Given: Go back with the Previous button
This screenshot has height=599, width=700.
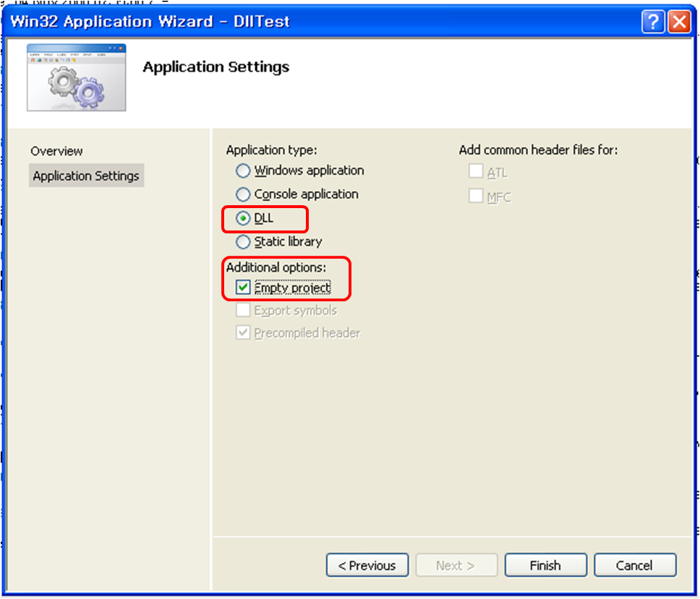Looking at the screenshot, I should tap(367, 566).
